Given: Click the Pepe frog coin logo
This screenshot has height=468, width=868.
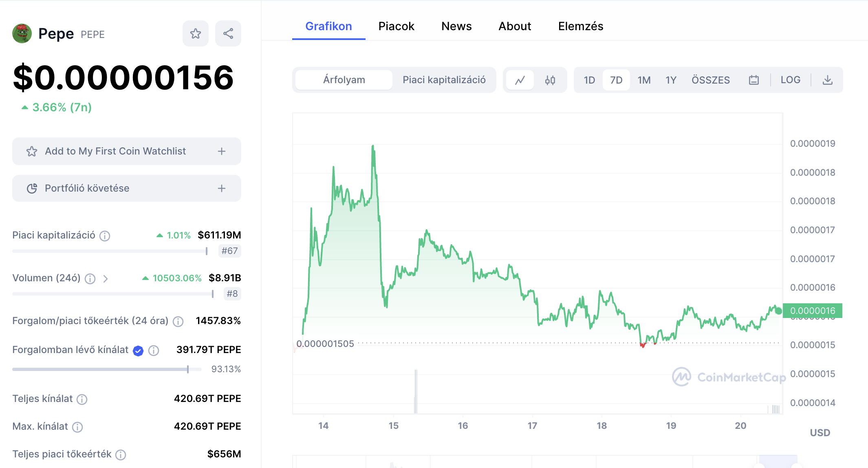Looking at the screenshot, I should (x=22, y=33).
